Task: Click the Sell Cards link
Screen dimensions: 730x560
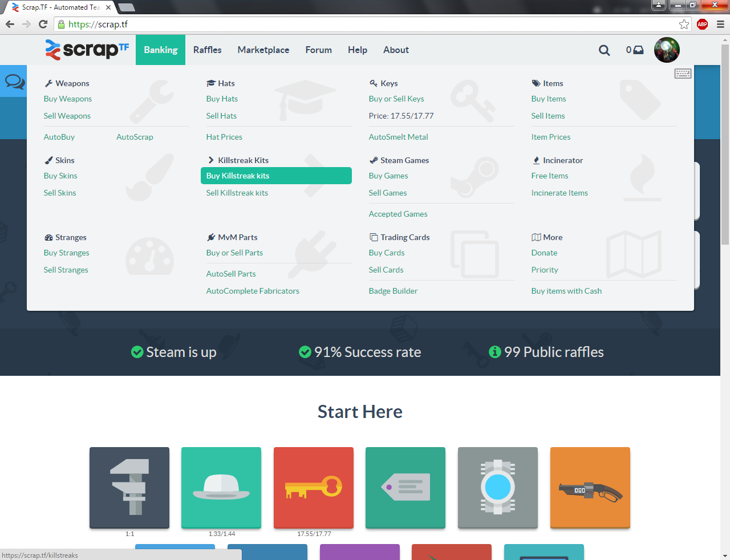Action: [x=386, y=270]
